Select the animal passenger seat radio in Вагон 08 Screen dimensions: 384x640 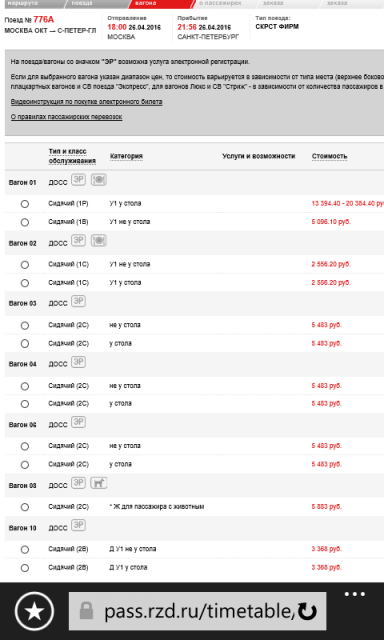tap(25, 507)
